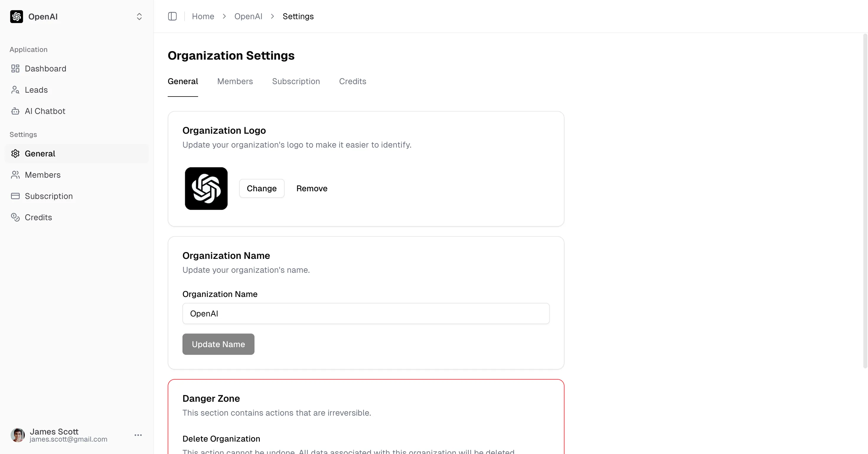Click James Scott's avatar photo
The width and height of the screenshot is (868, 454).
[17, 435]
